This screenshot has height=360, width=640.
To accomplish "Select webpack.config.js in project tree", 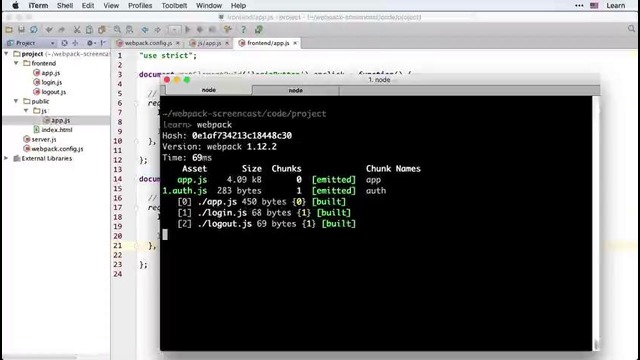I will (x=53, y=149).
